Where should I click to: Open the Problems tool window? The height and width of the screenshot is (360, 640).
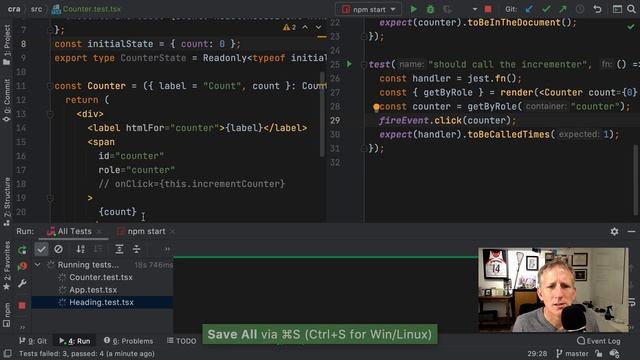[x=129, y=341]
